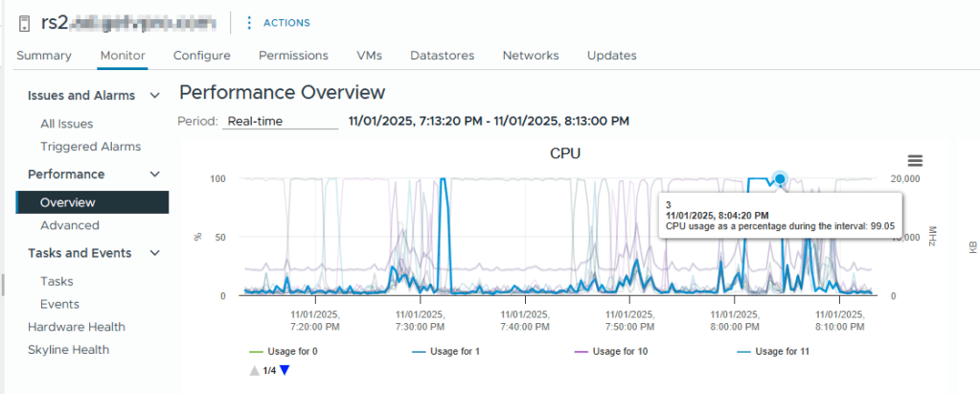The image size is (980, 394).
Task: Go to previous legend page arrow
Action: 253,370
